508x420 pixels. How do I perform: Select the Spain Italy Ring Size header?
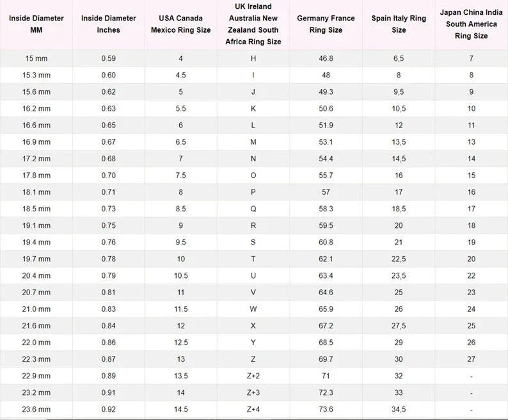tap(399, 24)
